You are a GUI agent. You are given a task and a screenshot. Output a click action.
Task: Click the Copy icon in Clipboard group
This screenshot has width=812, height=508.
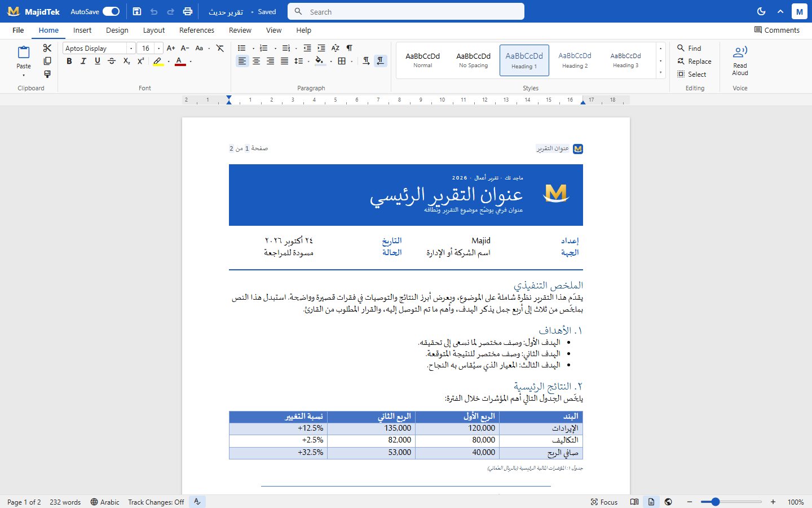[47, 61]
